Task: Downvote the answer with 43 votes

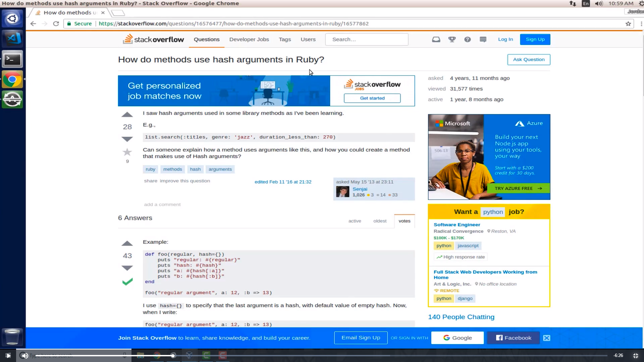Action: pyautogui.click(x=127, y=268)
